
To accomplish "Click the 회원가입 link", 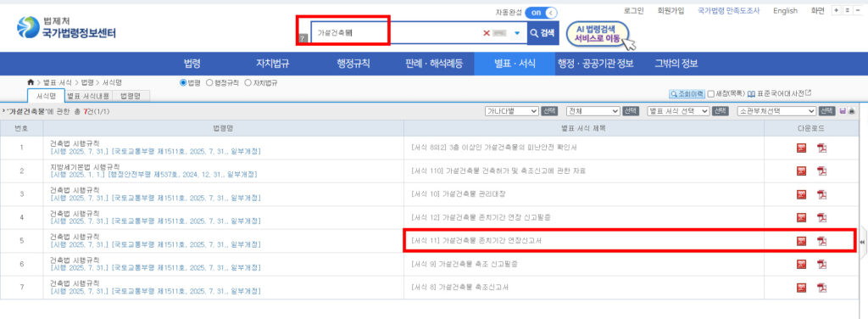I will click(670, 10).
